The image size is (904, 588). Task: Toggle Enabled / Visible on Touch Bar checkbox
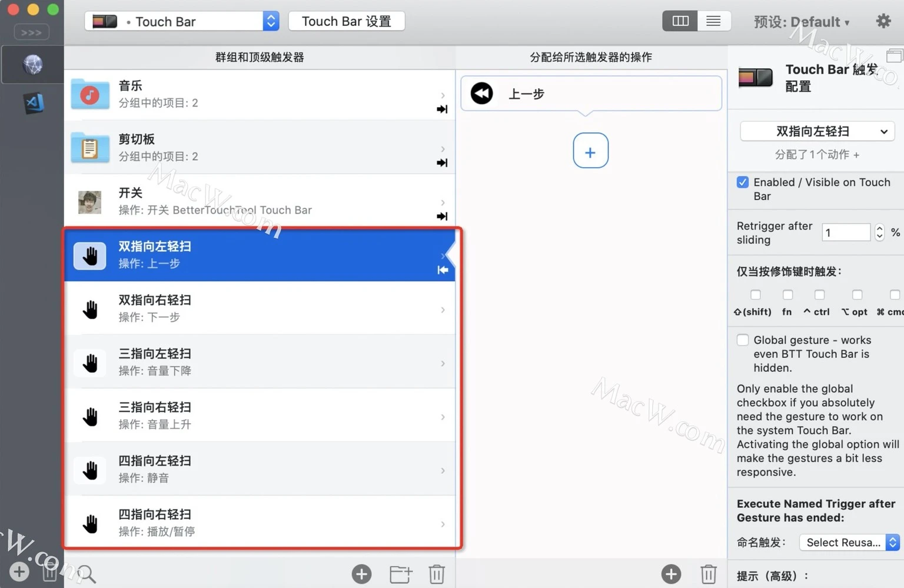click(x=743, y=182)
